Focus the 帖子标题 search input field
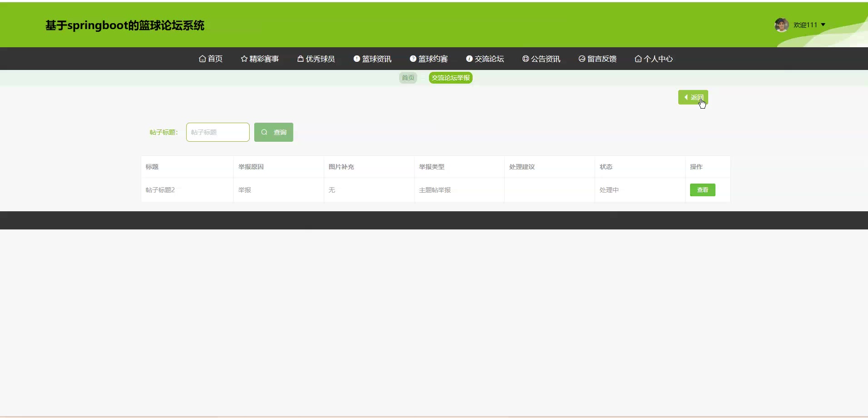The height and width of the screenshot is (418, 868). click(218, 132)
